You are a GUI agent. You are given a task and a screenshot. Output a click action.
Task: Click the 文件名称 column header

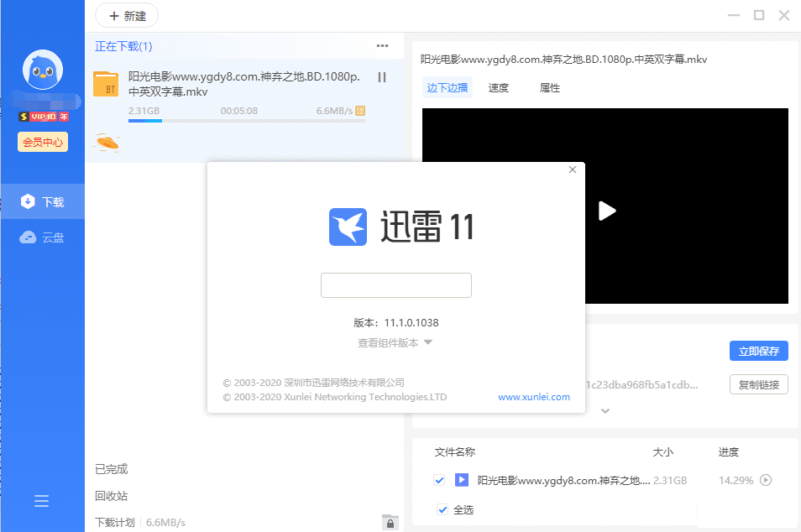(454, 451)
